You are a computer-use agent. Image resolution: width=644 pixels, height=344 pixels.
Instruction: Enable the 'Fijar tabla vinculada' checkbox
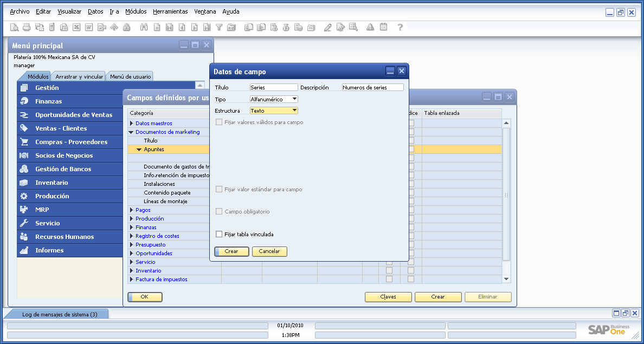pos(218,235)
